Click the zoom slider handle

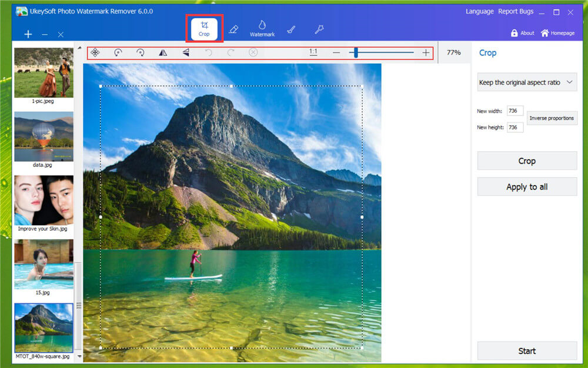click(x=356, y=52)
